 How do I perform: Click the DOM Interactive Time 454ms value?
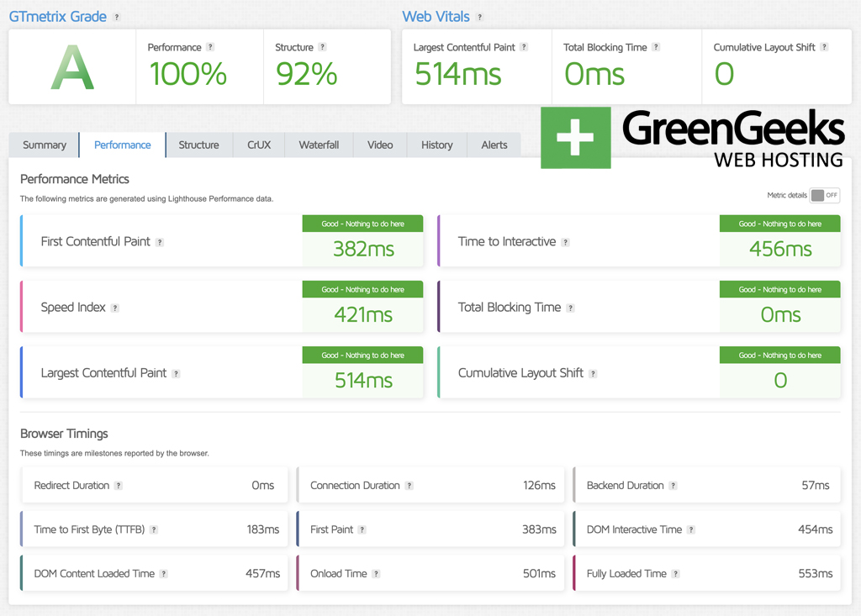tap(816, 529)
